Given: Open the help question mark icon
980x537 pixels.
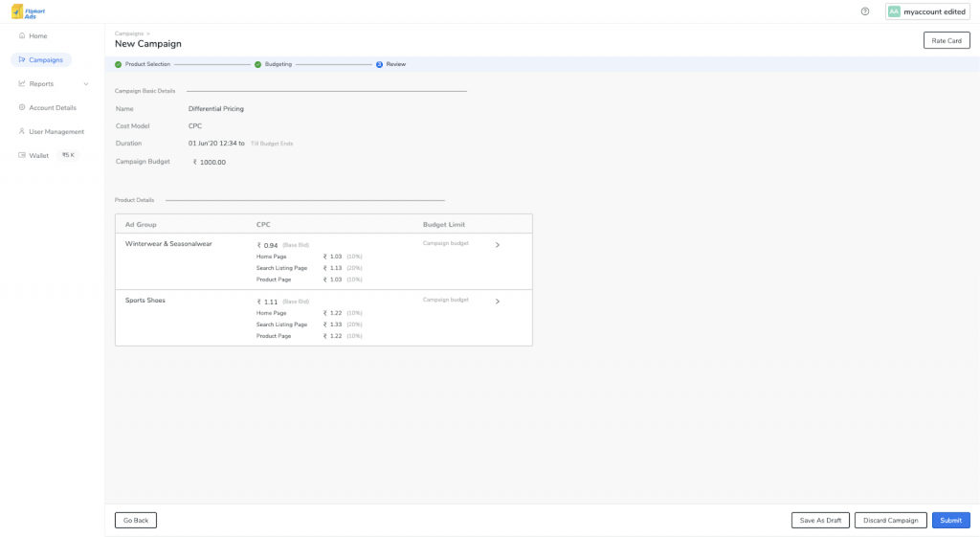Looking at the screenshot, I should [865, 11].
